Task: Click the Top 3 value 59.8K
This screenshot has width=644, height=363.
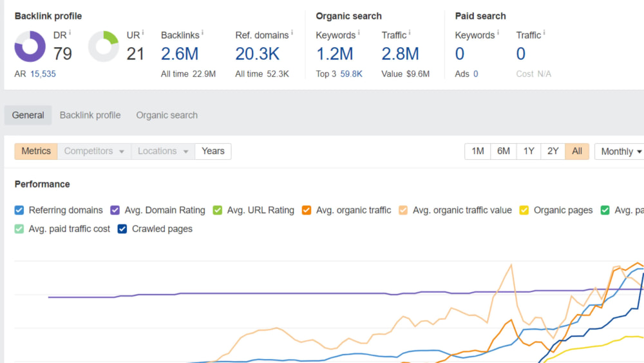Action: point(351,74)
